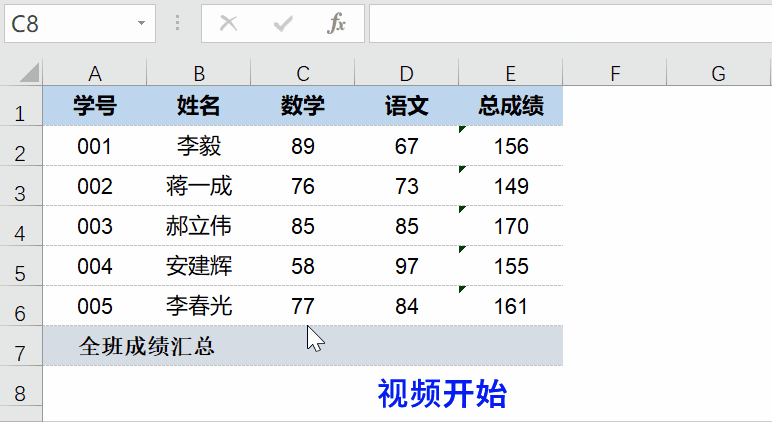Image resolution: width=772 pixels, height=422 pixels.
Task: Open the Name Box dropdown arrow
Action: (x=142, y=23)
